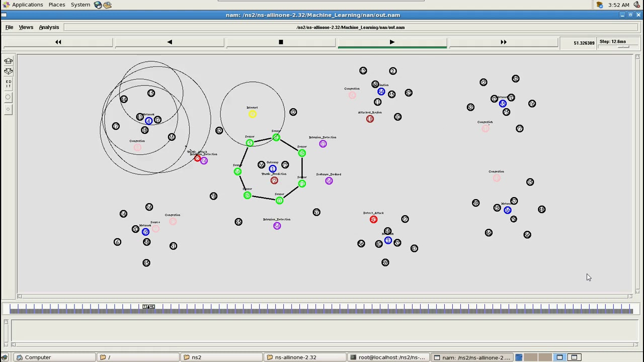Select the large circle tool in sidebar
Viewport: 644px width, 362px height.
click(8, 97)
